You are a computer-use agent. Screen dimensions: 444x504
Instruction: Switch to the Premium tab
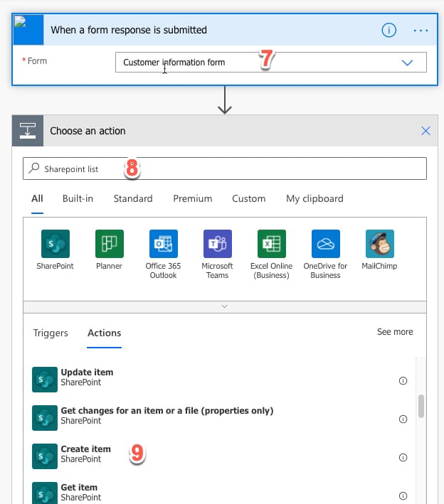point(192,199)
